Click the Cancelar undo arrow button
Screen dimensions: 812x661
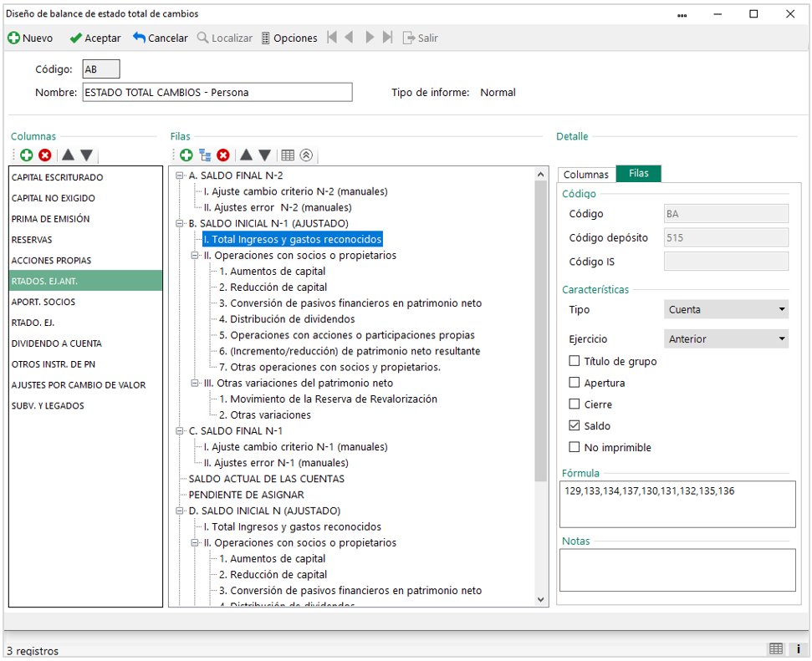click(x=160, y=38)
